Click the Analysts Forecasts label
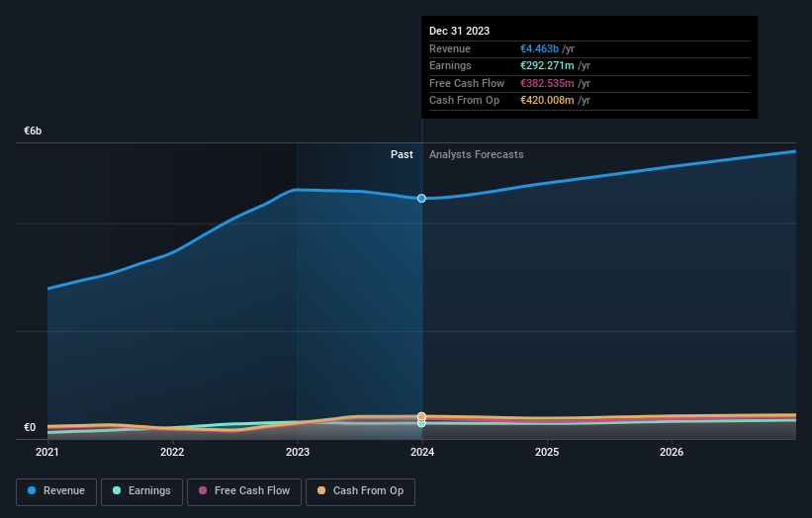The image size is (812, 518). 476,154
